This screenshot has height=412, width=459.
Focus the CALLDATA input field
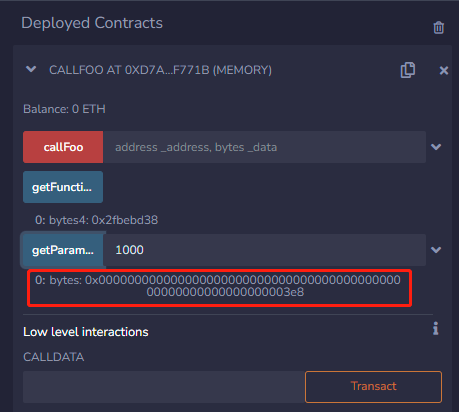click(x=164, y=387)
